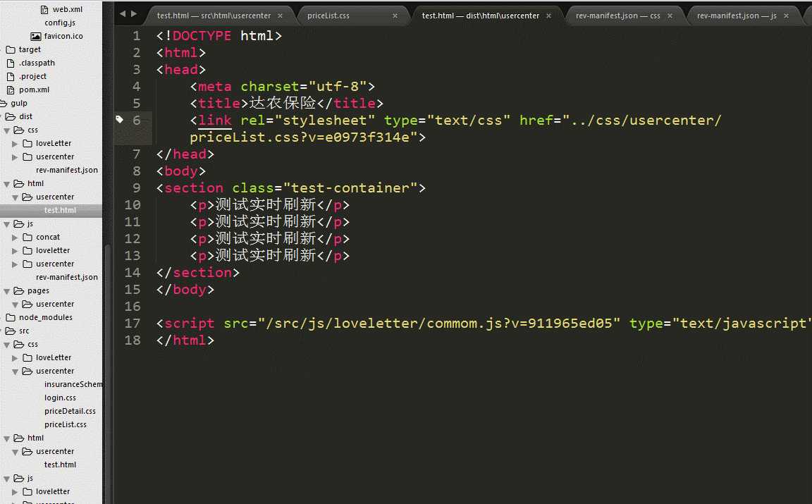Viewport: 812px width, 504px height.
Task: Expand usercenter folder under dist css
Action: click(15, 157)
